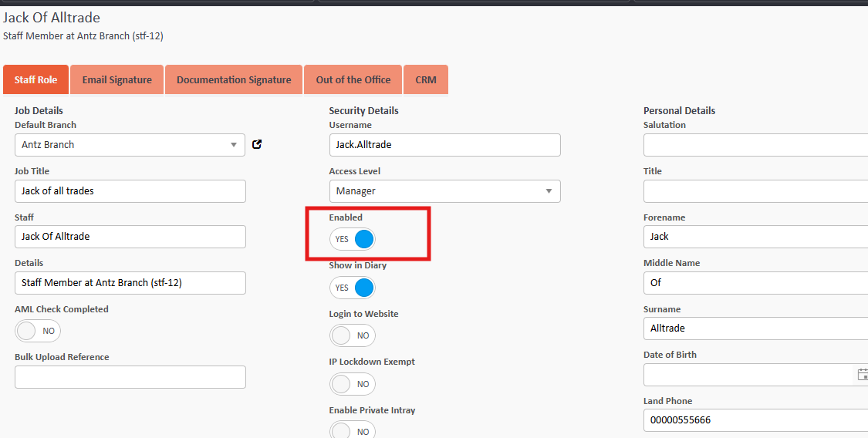Click the Forename input field
The image size is (868, 438).
756,237
